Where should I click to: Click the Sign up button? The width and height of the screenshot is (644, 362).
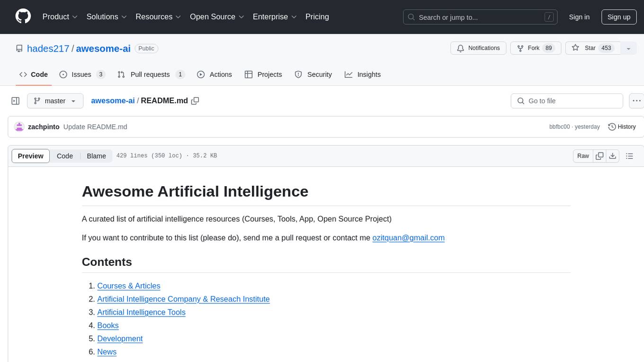tap(619, 17)
